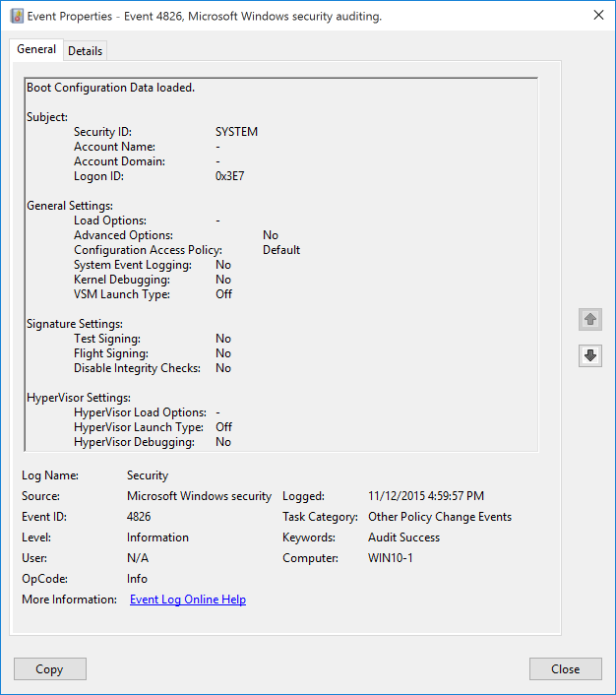Click the Event Properties title bar icon
The width and height of the screenshot is (616, 695).
pos(17,16)
